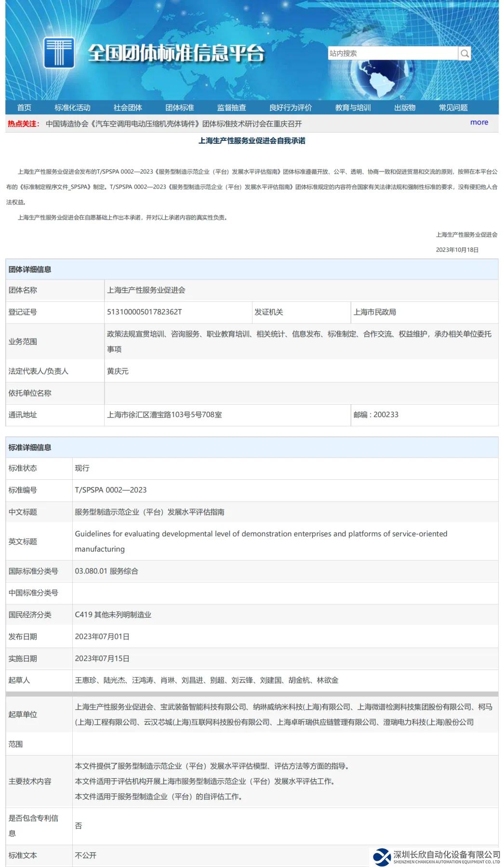Open the 中国铸造协会 hot news headline
Image resolution: width=504 pixels, height=867 pixels.
pos(173,124)
